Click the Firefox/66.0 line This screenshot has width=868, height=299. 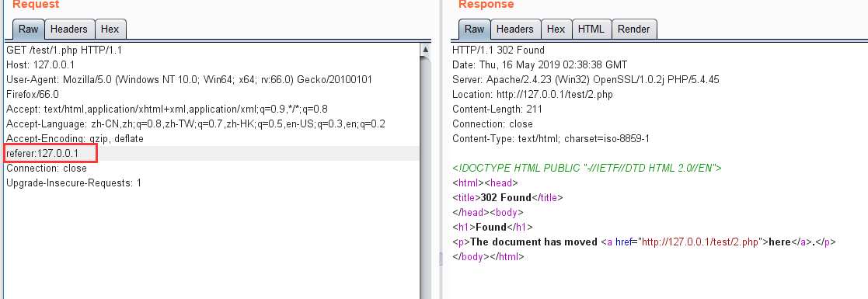32,94
